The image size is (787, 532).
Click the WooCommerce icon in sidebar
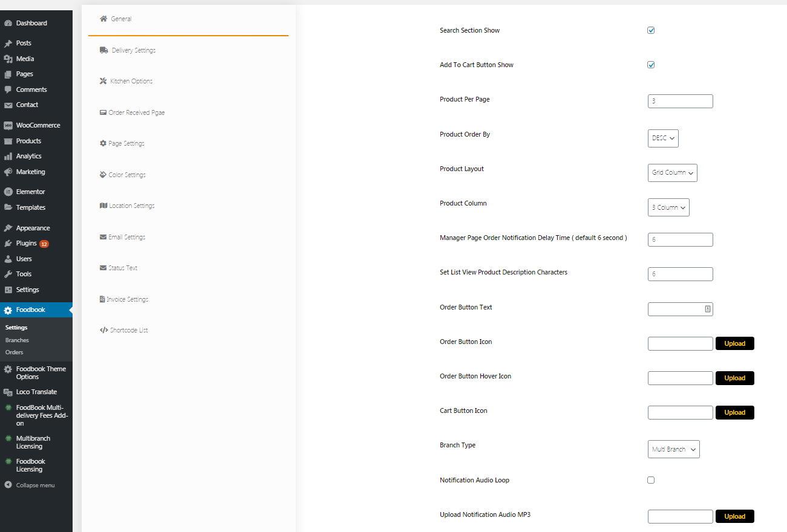(8, 126)
